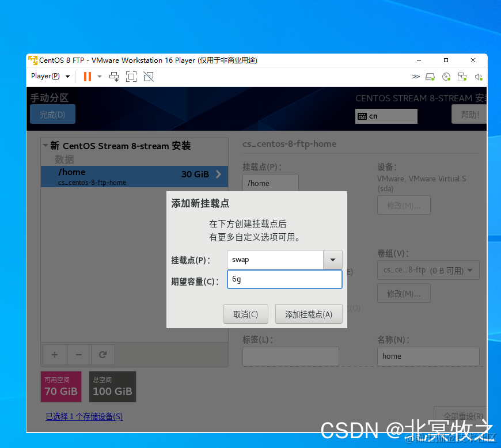Click the cn keyboard layout indicator

(x=386, y=116)
